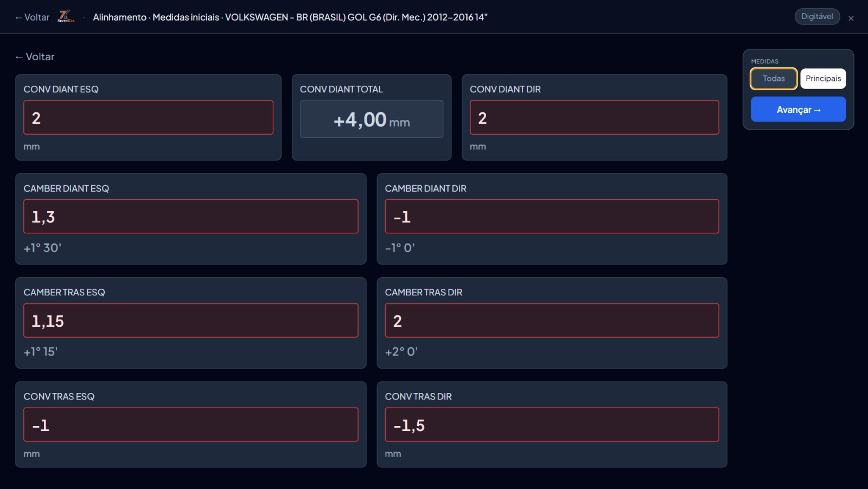The height and width of the screenshot is (489, 868).
Task: Focus the Camber Diant Dir input
Action: click(x=552, y=217)
